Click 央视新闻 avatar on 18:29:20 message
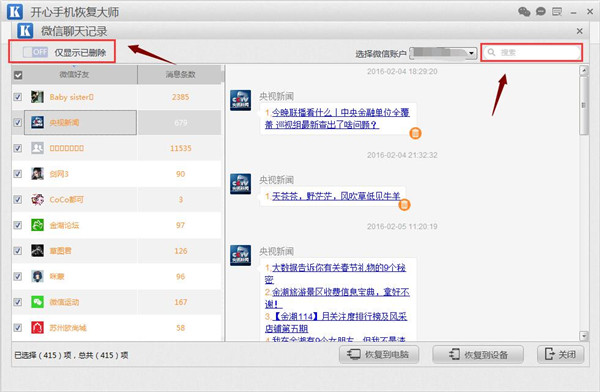The image size is (600, 392). coord(240,100)
